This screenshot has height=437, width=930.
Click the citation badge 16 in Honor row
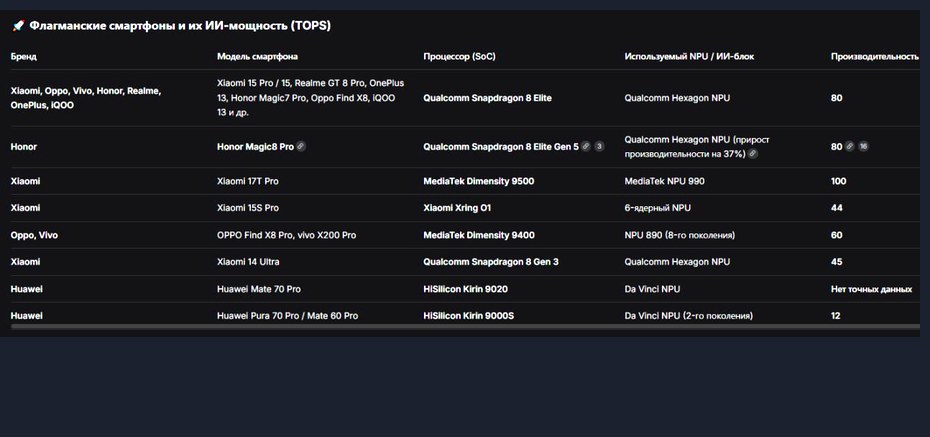click(864, 146)
